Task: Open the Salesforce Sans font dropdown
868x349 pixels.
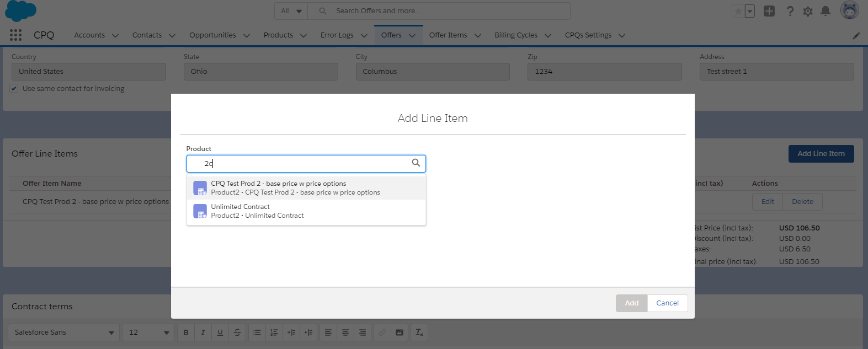Action: tap(63, 332)
